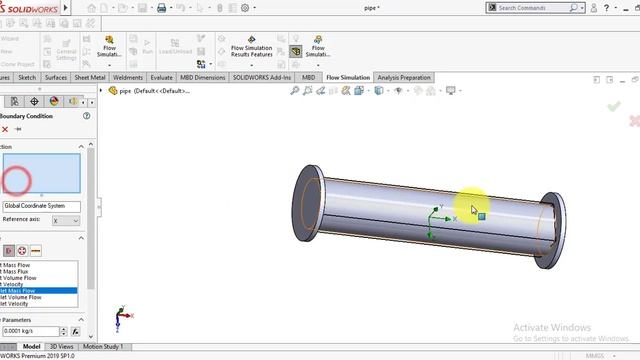Image resolution: width=640 pixels, height=360 pixels.
Task: Select the Wall boundary type button
Action: 36,251
